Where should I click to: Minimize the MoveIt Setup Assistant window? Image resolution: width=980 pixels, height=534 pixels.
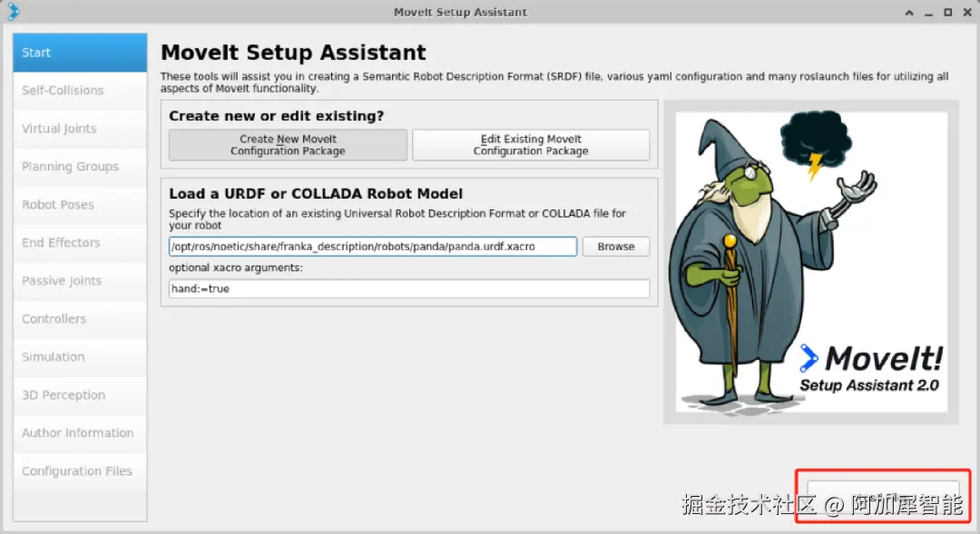point(928,13)
